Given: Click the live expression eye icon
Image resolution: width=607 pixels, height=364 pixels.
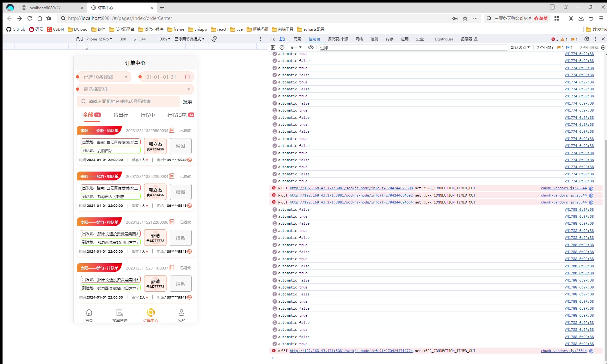Looking at the screenshot, I should tap(311, 47).
